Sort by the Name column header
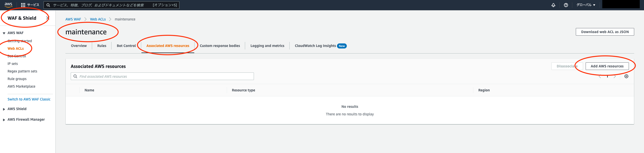644x153 pixels. click(89, 90)
